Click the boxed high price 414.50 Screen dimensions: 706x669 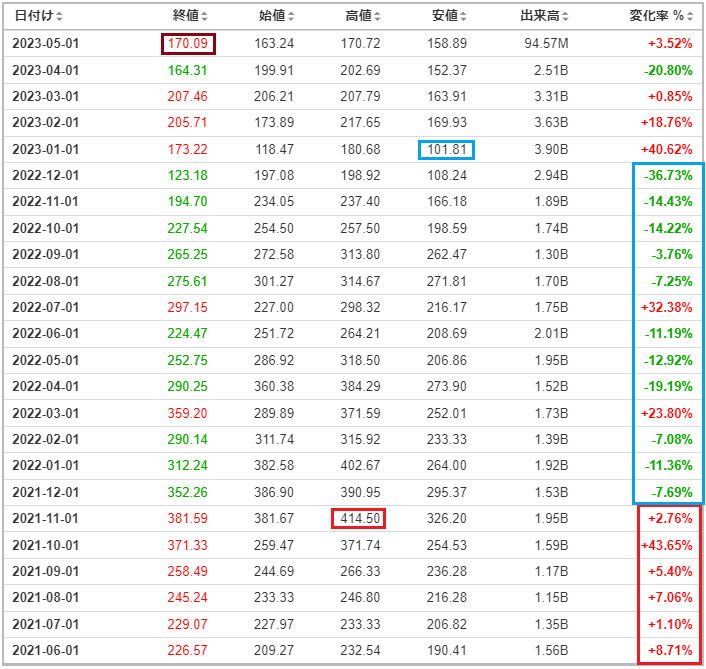pyautogui.click(x=359, y=518)
